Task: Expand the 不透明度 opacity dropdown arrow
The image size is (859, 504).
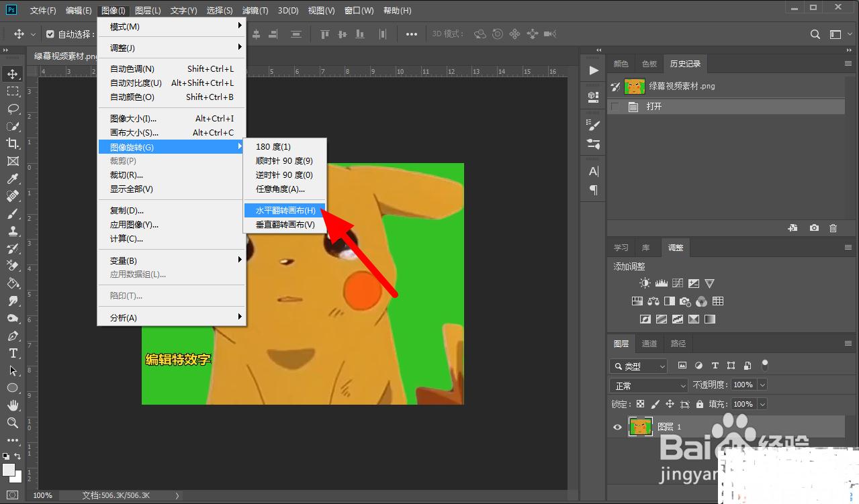Action: click(x=762, y=385)
